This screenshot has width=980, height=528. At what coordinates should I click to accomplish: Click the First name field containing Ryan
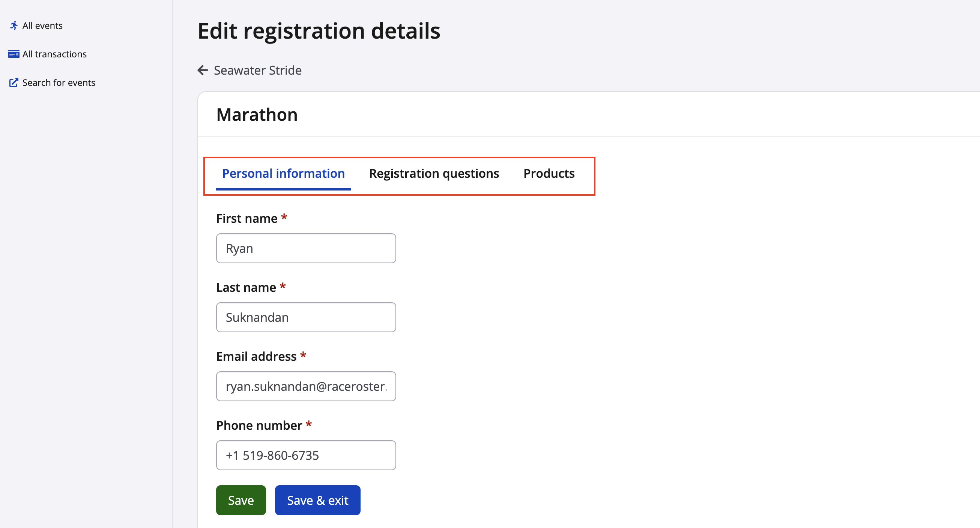pos(306,248)
